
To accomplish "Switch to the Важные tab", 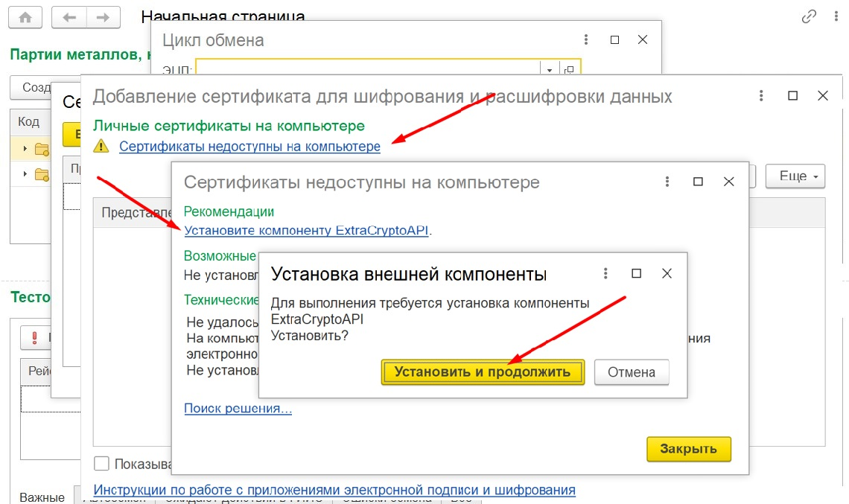I will click(42, 497).
